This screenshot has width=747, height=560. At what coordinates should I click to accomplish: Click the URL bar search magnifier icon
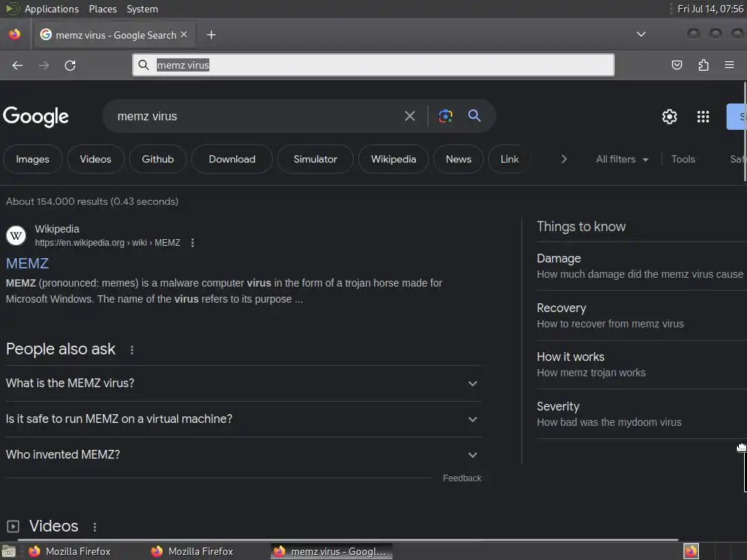tap(144, 65)
